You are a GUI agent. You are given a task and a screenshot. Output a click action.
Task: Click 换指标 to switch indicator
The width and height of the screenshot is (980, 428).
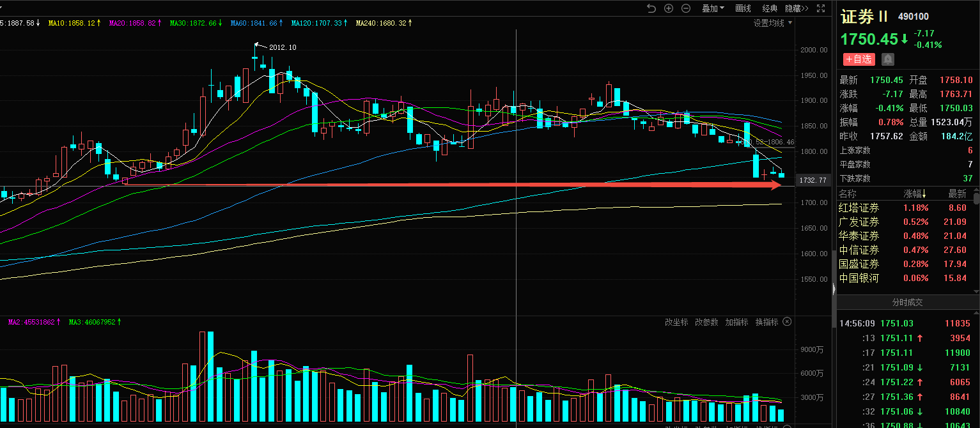pyautogui.click(x=766, y=322)
